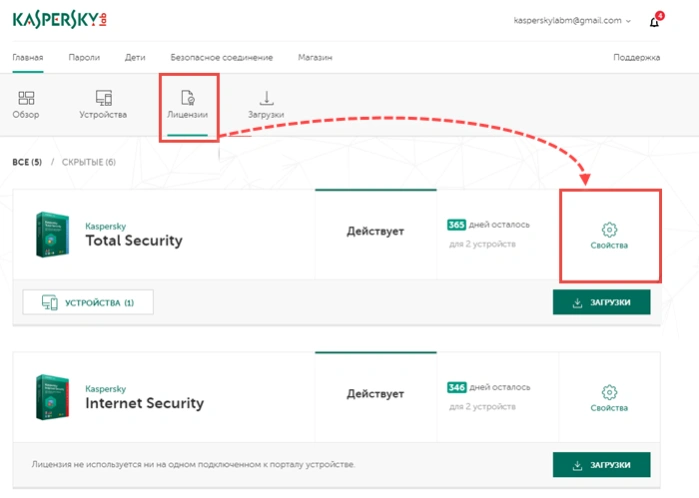
Task: Open the Безопасное соединение tab
Action: click(x=222, y=58)
